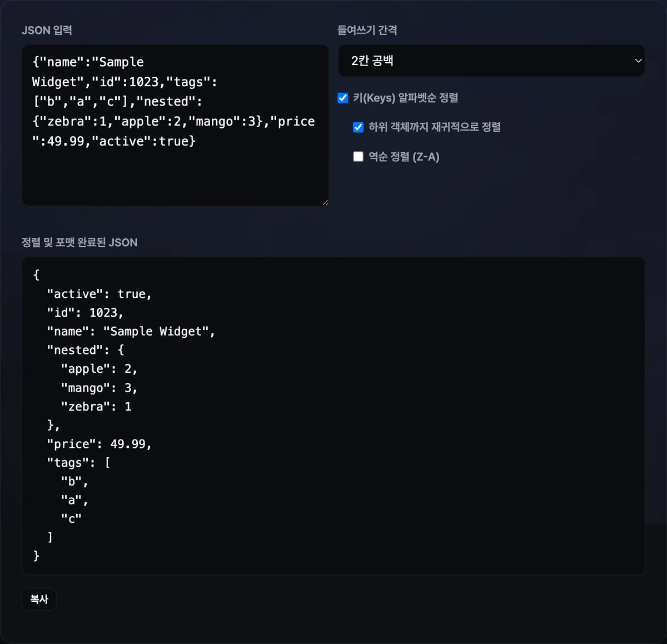Click the 들여쓰기 간격 heading label
This screenshot has height=644, width=667.
coord(367,30)
